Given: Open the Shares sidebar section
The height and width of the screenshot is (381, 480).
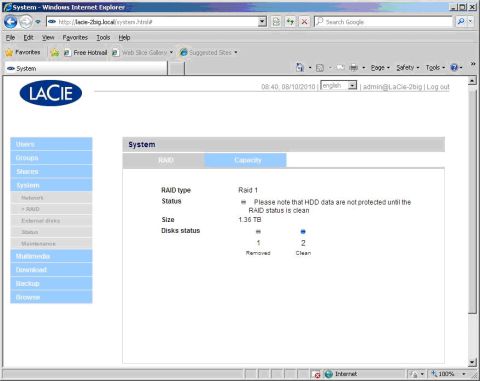Looking at the screenshot, I should click(x=51, y=171).
